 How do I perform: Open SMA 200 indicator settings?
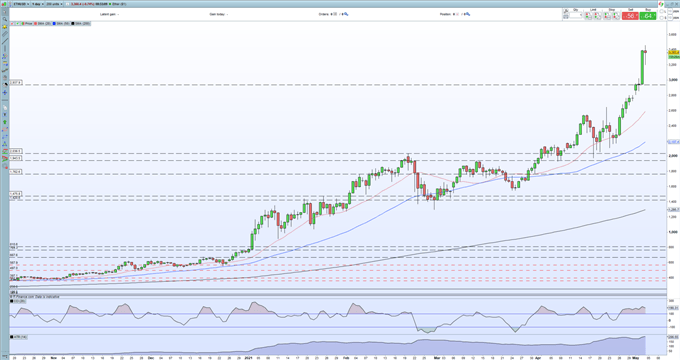[x=83, y=23]
